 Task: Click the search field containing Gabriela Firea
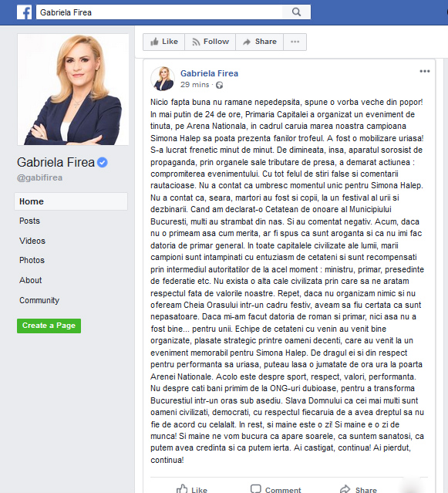coord(160,12)
